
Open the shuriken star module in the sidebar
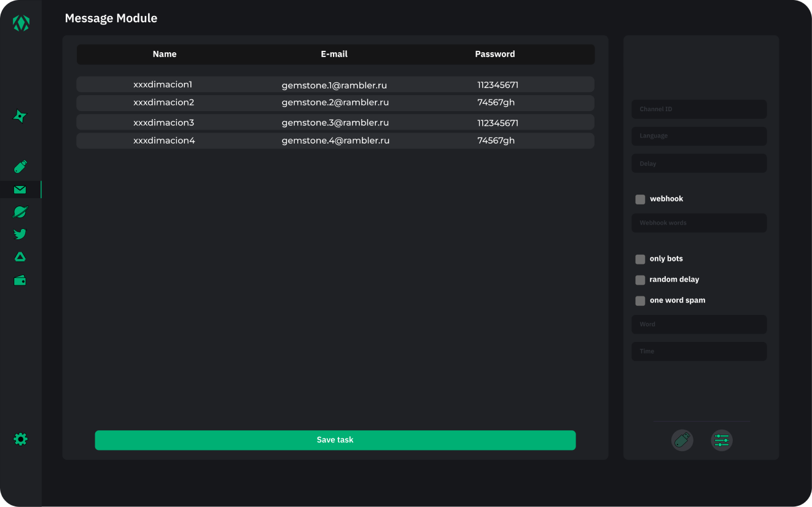[x=20, y=116]
